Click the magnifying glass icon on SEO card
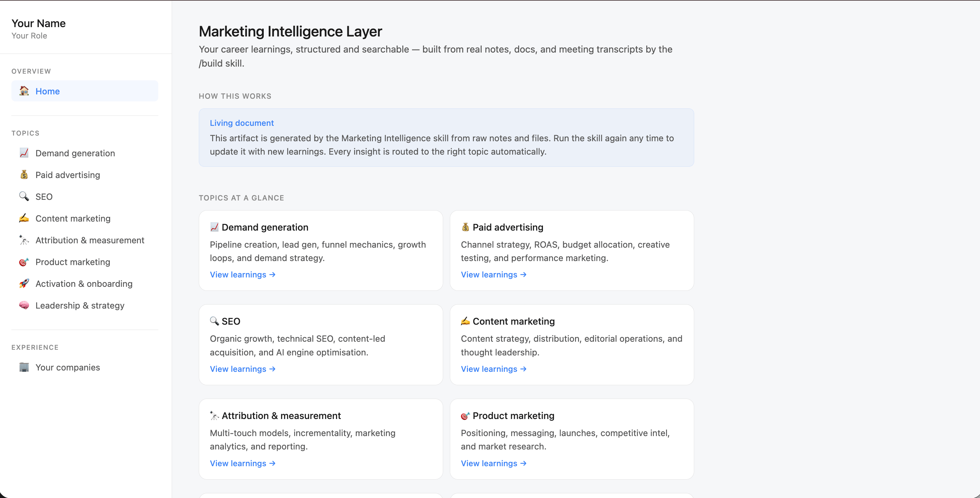 215,321
